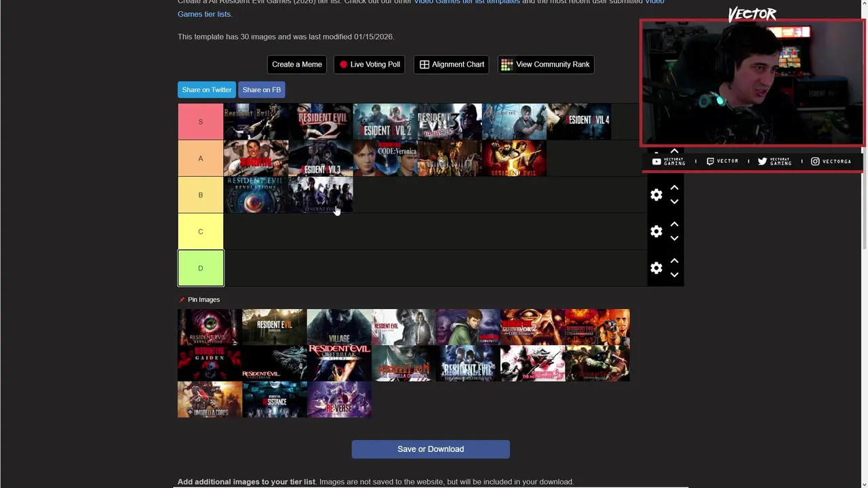This screenshot has width=868, height=488.
Task: Move tier B row up with arrow
Action: tap(674, 188)
